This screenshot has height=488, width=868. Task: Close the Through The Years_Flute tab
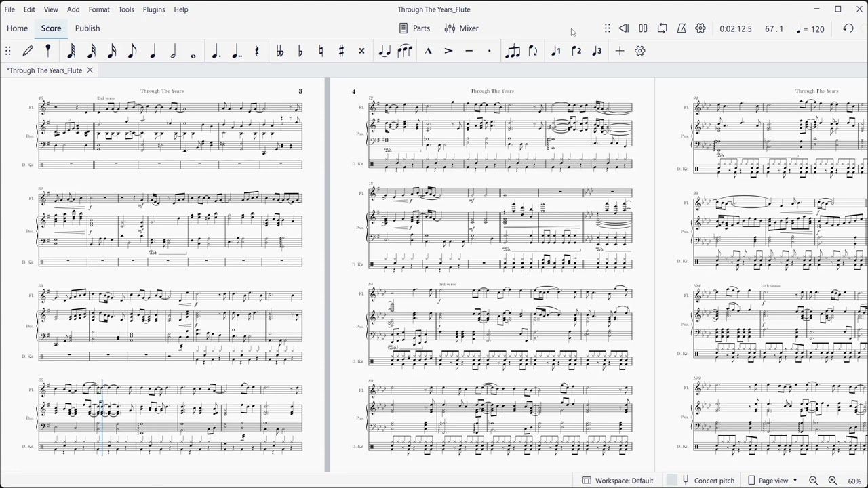(90, 70)
